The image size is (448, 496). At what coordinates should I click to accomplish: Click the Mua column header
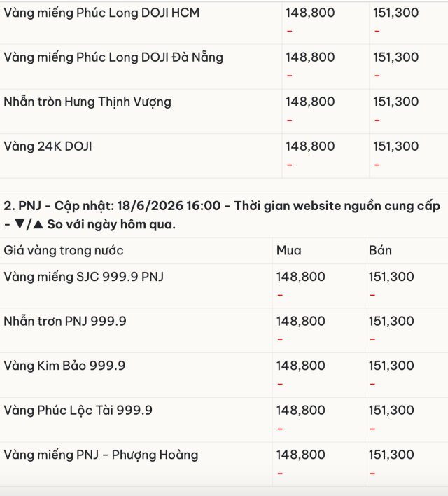(288, 251)
